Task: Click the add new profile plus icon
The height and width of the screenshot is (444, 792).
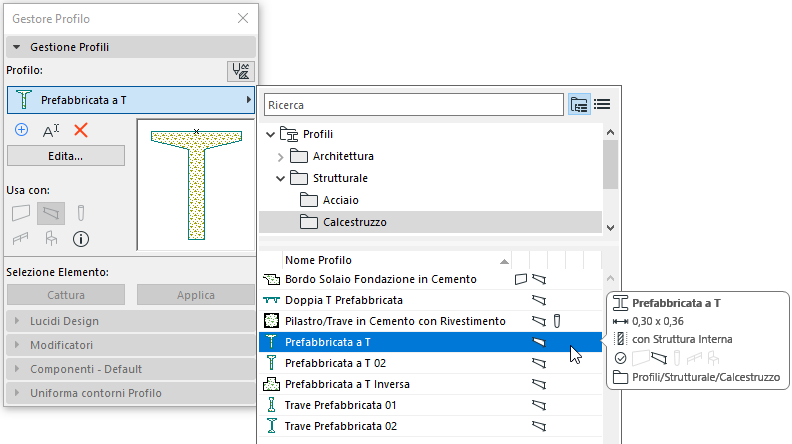Action: click(22, 130)
